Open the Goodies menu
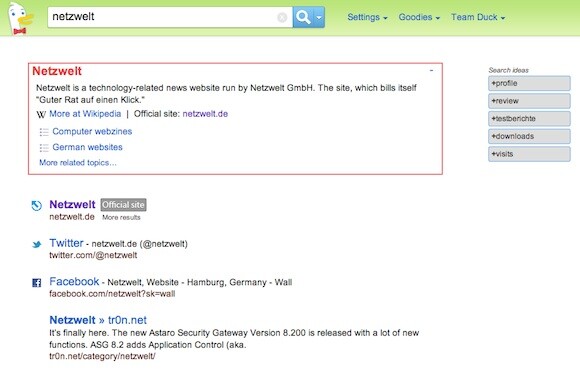 pyautogui.click(x=419, y=17)
